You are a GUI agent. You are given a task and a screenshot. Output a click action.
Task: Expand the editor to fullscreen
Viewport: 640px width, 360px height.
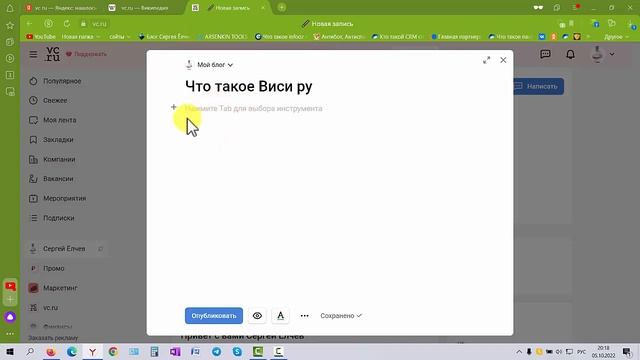pos(486,60)
